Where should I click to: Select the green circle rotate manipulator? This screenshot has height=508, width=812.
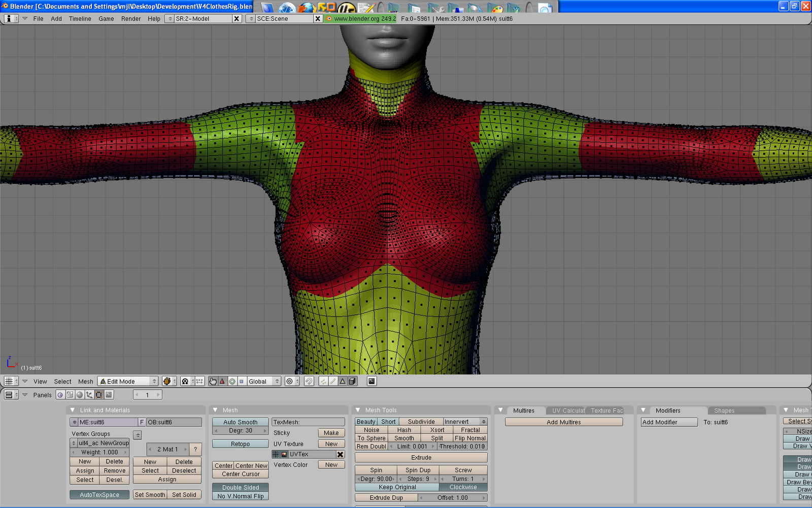pos(232,382)
